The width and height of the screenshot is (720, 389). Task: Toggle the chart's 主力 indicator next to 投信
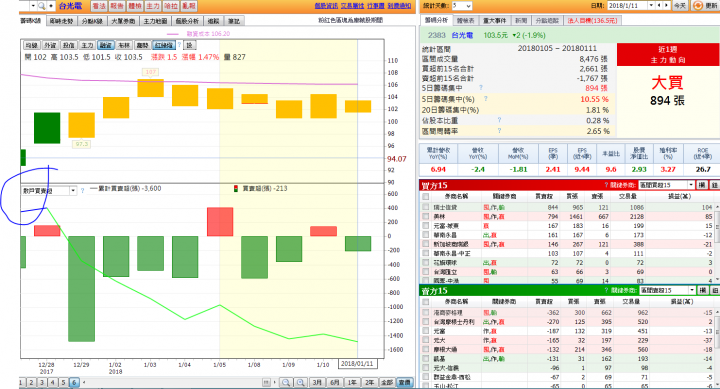point(87,45)
